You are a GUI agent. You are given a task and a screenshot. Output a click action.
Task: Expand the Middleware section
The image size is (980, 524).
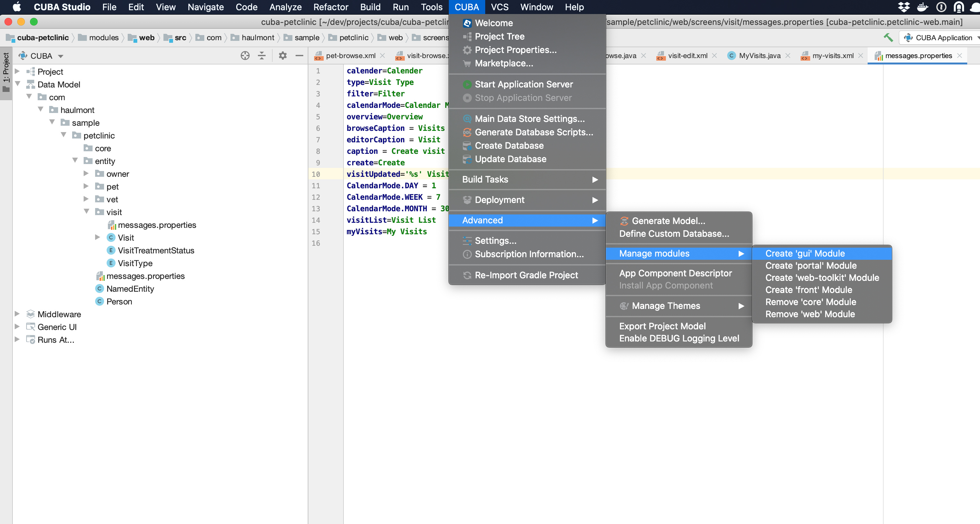point(17,314)
